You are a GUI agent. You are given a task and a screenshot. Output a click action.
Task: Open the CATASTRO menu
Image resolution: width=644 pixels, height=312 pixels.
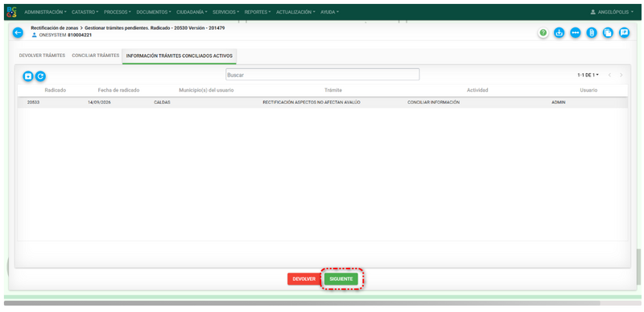85,12
